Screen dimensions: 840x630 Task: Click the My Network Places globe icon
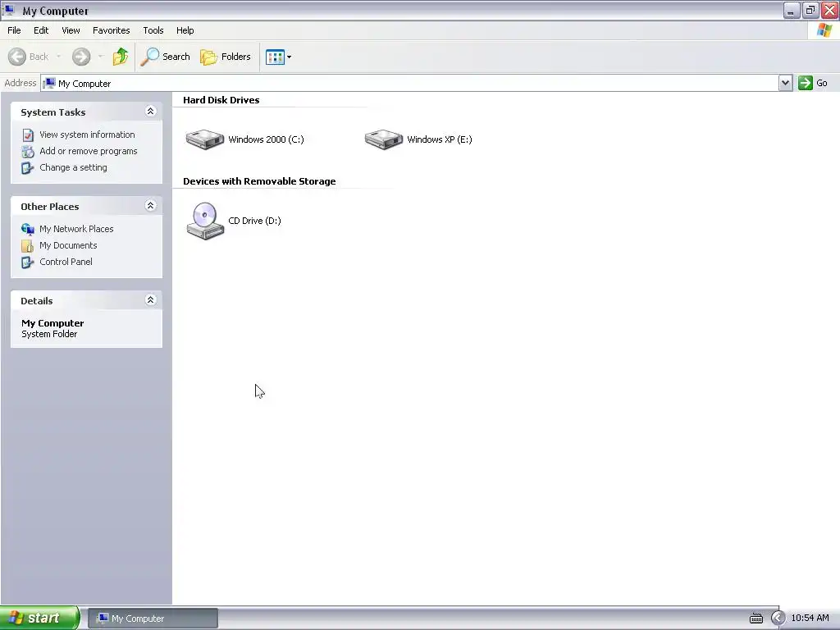[x=28, y=230]
